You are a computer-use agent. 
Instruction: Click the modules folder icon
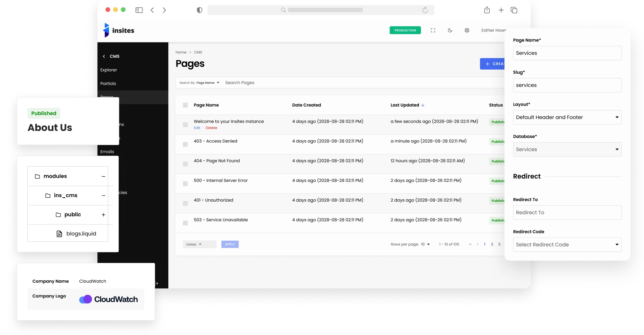pos(38,176)
